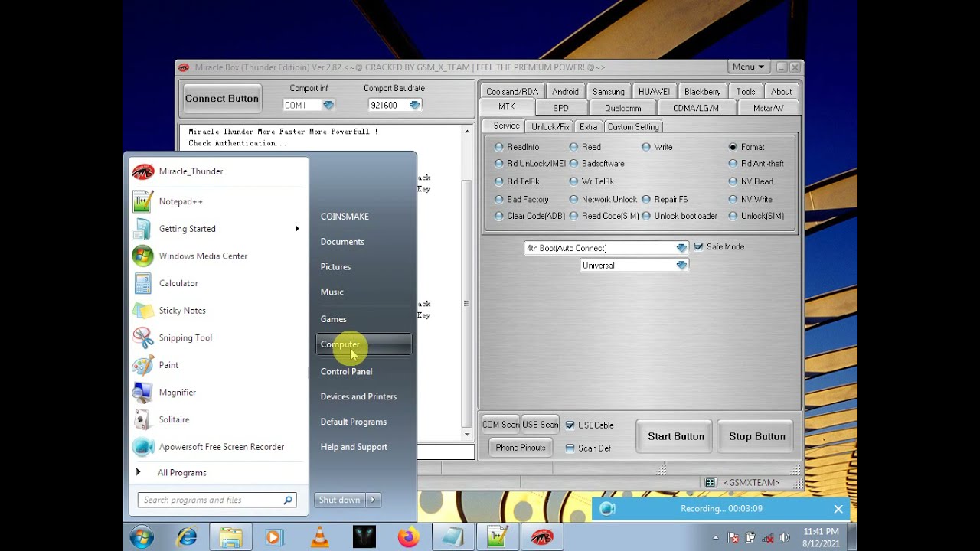This screenshot has width=980, height=551.
Task: Launch VLC media player from taskbar
Action: pyautogui.click(x=319, y=537)
